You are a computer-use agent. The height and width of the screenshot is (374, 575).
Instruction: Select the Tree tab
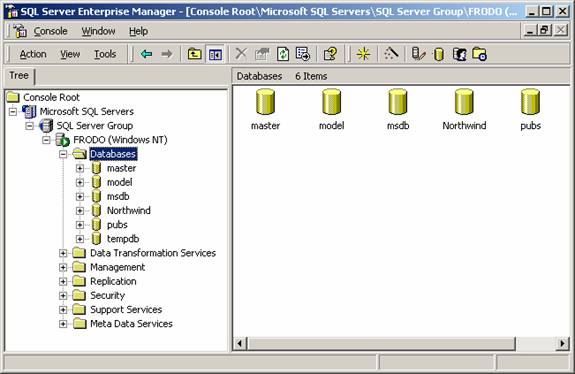pyautogui.click(x=19, y=76)
